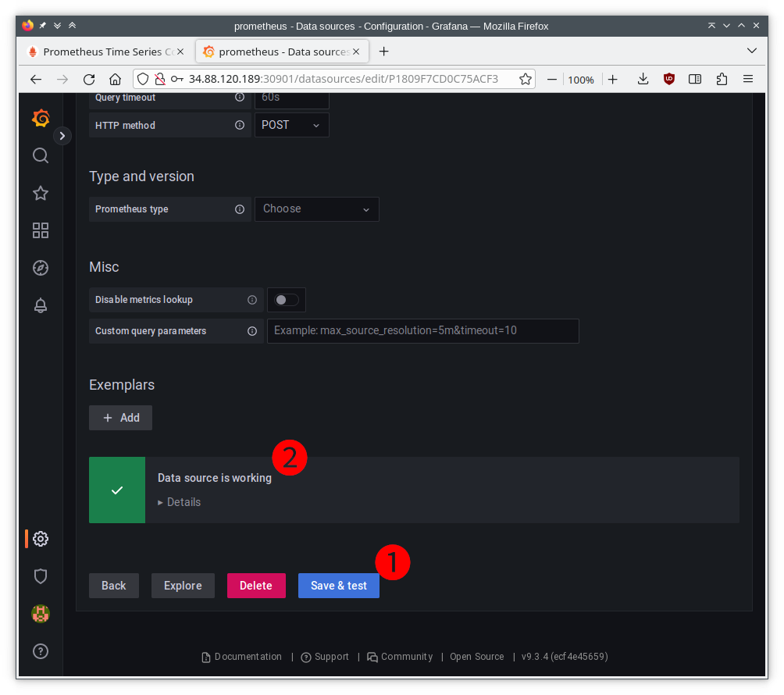The height and width of the screenshot is (695, 784).
Task: Click the Save & test button
Action: click(338, 586)
